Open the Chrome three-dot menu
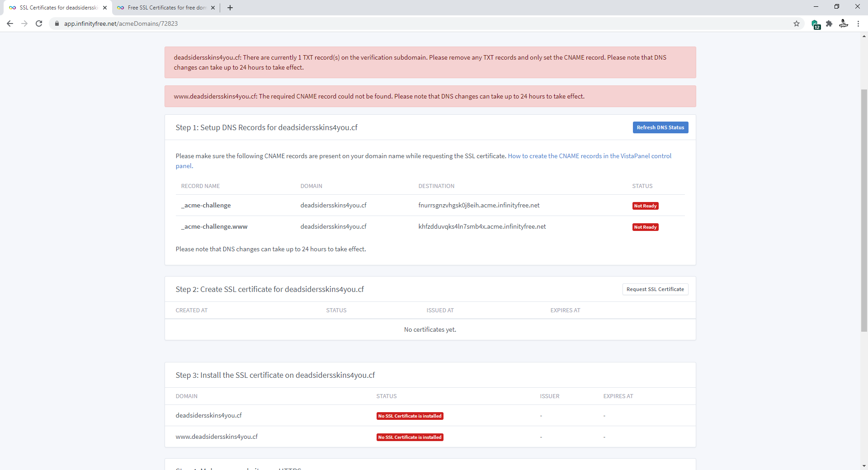The height and width of the screenshot is (470, 868). pyautogui.click(x=858, y=23)
